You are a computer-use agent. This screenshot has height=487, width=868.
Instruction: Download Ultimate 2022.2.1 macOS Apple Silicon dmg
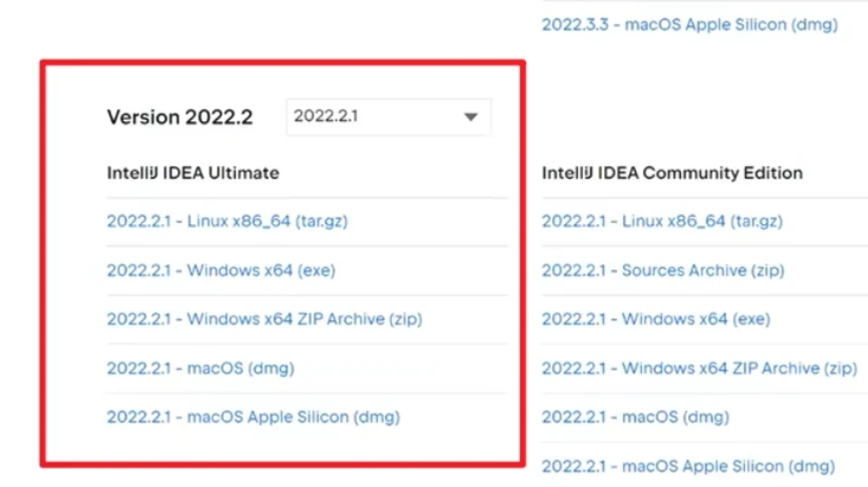(x=253, y=417)
